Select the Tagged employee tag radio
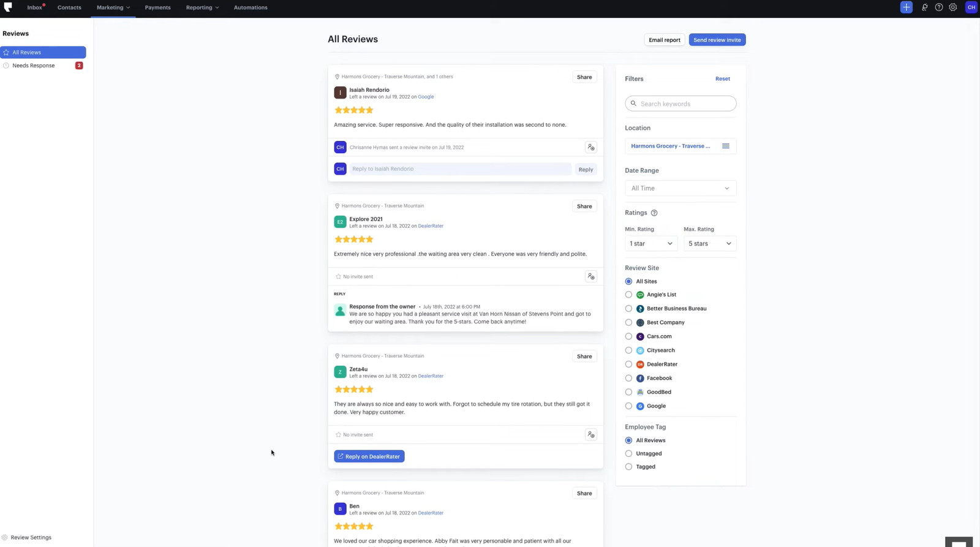Viewport: 980px width, 547px height. (628, 467)
